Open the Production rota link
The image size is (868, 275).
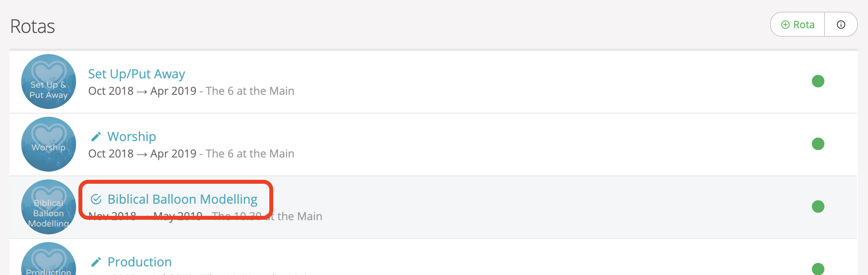pyautogui.click(x=139, y=262)
